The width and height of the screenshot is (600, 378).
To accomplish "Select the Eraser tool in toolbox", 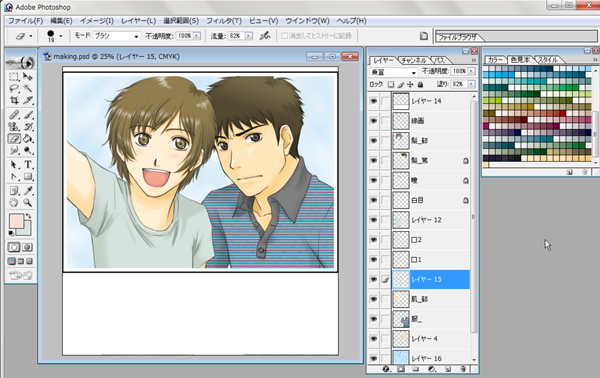I will [14, 138].
